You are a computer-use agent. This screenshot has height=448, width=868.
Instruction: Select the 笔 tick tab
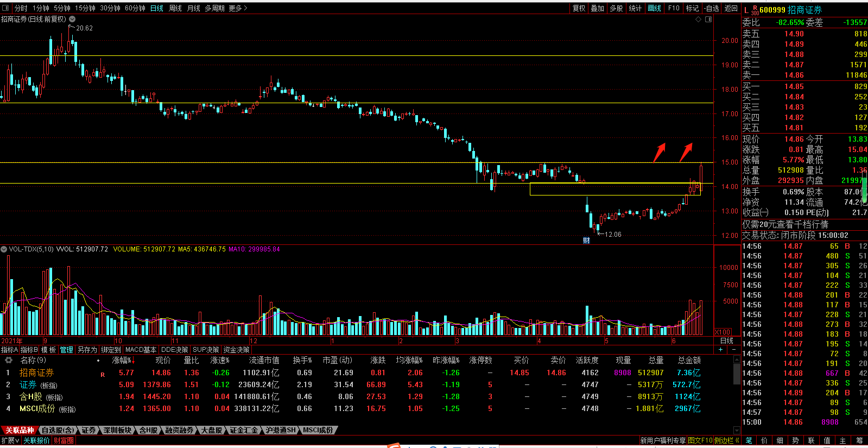pyautogui.click(x=749, y=440)
